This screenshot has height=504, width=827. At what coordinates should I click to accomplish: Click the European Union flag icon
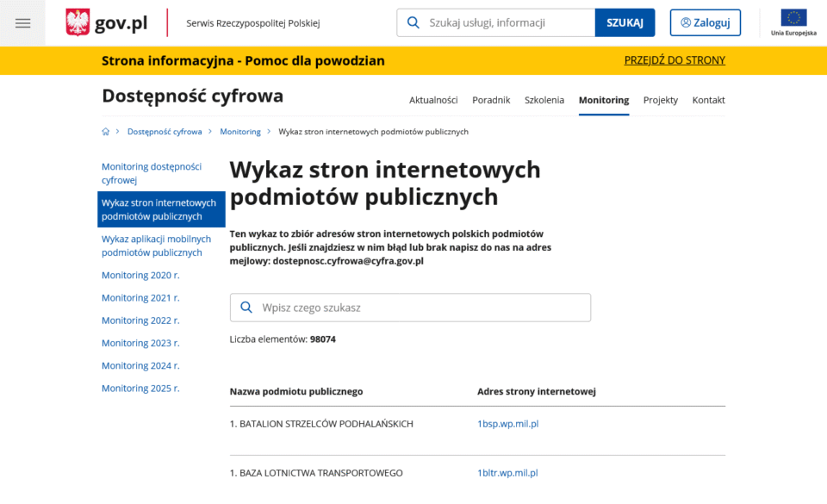(x=793, y=18)
